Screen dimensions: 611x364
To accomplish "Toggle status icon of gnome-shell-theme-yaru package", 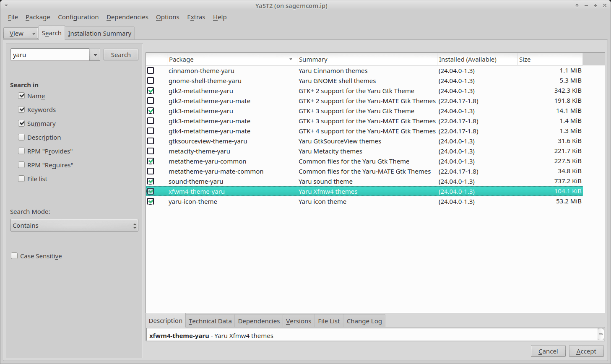I will point(151,81).
